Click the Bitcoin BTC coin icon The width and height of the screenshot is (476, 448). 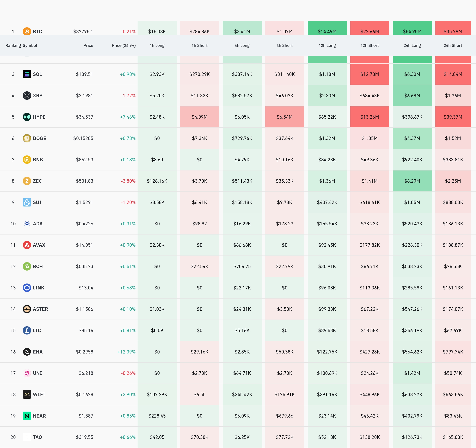[x=27, y=31]
